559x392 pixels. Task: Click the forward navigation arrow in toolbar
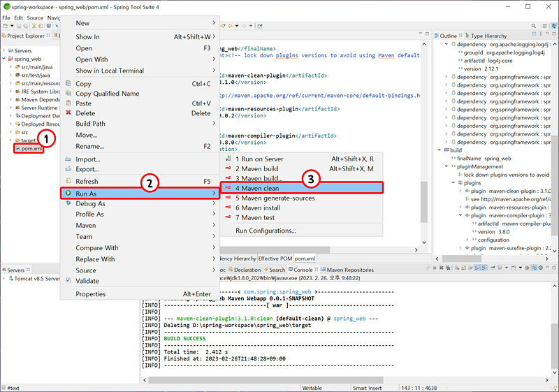pos(244,26)
